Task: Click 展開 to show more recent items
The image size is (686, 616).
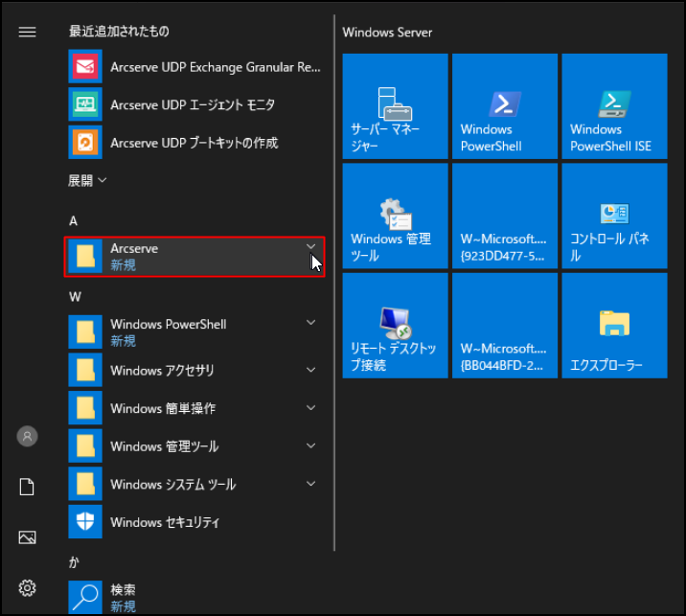Action: [x=87, y=180]
